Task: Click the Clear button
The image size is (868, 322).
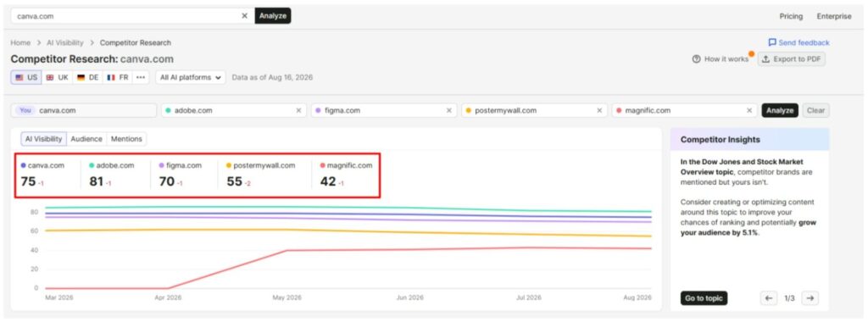Action: click(x=816, y=110)
